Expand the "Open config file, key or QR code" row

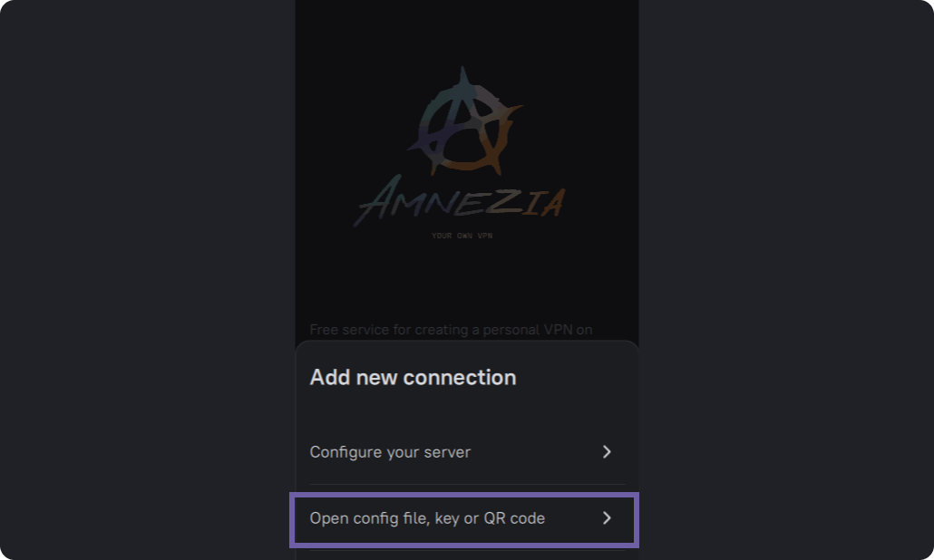pos(607,518)
